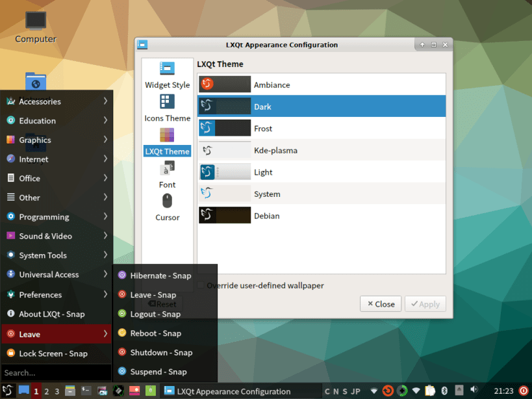This screenshot has height=399, width=532.
Task: Select the Dark theme row
Action: click(x=322, y=106)
